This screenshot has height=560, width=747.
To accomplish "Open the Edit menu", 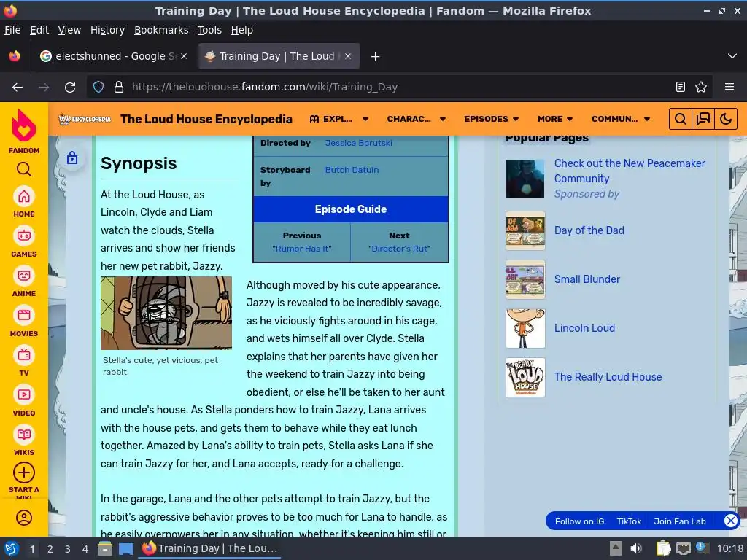I will coord(39,30).
